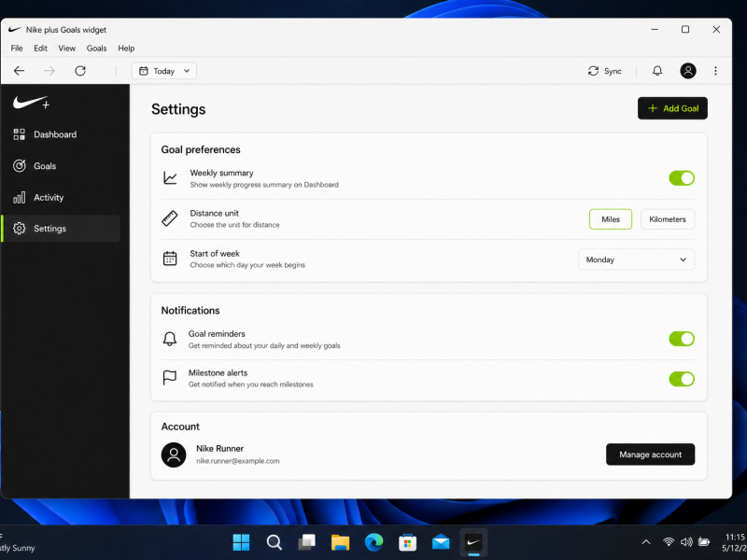The height and width of the screenshot is (560, 747).
Task: Open the Today date dropdown
Action: point(164,71)
